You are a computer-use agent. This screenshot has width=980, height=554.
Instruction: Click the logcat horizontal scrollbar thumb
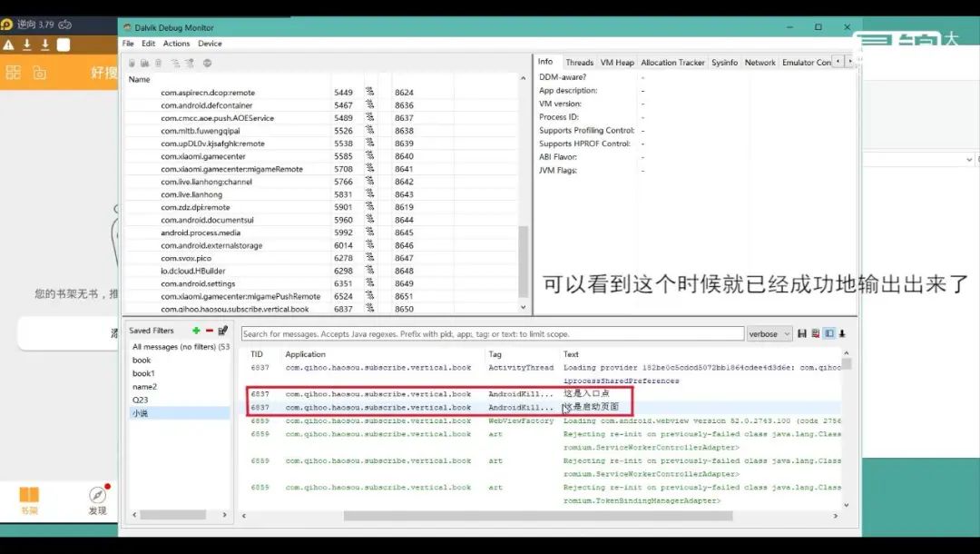537,516
